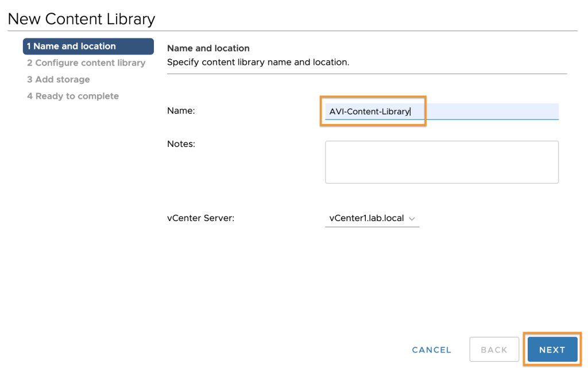Select step 2 Configure content library
588x368 pixels.
tap(86, 63)
